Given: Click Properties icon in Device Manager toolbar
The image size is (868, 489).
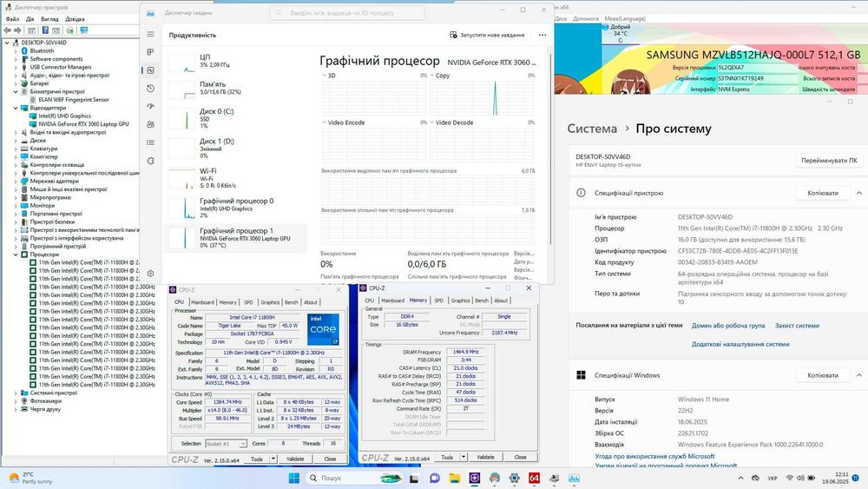Looking at the screenshot, I should [31, 30].
